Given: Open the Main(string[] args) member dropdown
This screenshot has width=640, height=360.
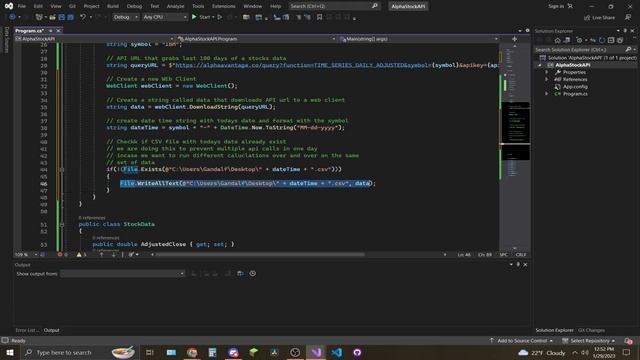Looking at the screenshot, I should pyautogui.click(x=419, y=39).
